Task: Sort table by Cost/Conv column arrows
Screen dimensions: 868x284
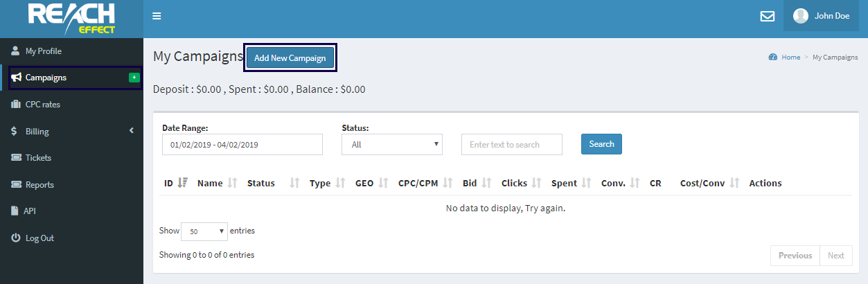Action: pos(734,183)
